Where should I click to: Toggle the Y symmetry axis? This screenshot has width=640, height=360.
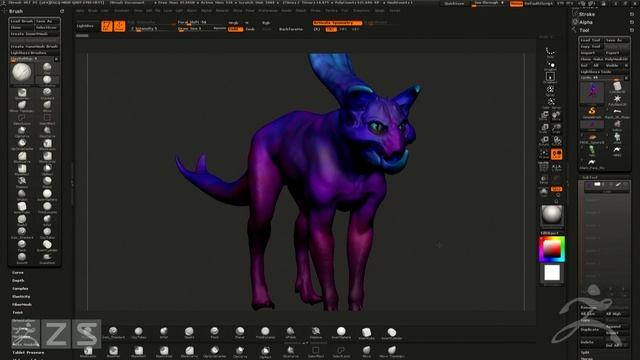tap(343, 29)
